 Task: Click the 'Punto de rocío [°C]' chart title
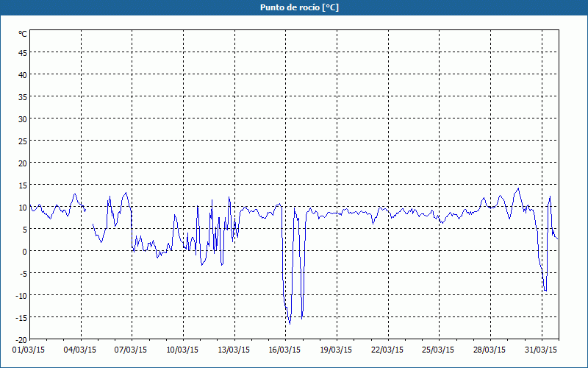click(299, 7)
